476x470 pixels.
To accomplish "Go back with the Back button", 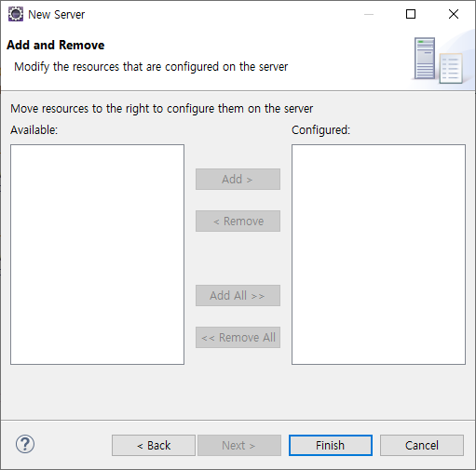I will [154, 445].
